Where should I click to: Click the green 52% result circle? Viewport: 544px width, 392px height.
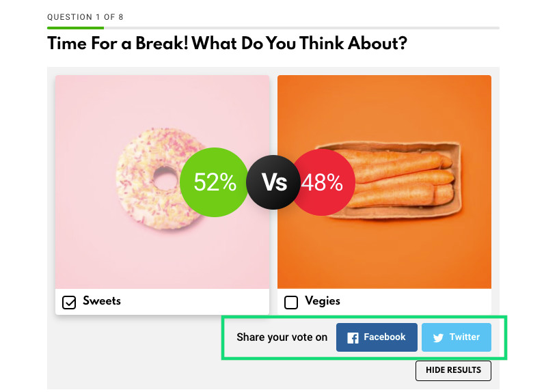(215, 182)
